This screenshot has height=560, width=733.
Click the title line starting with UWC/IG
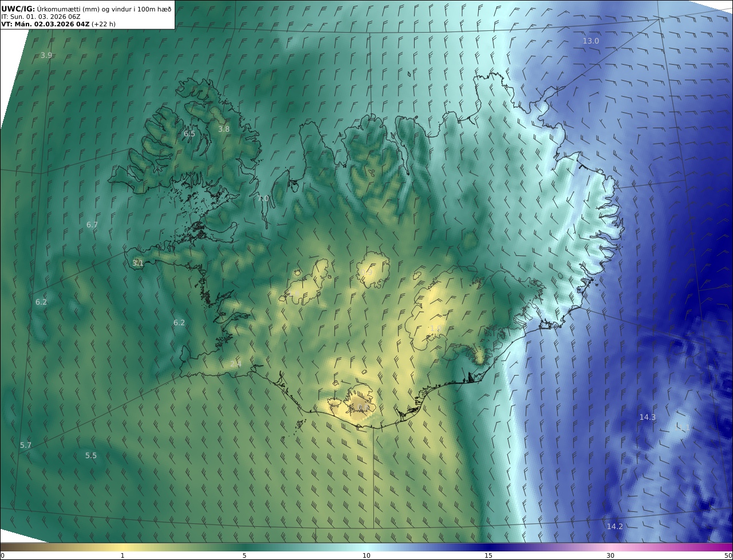click(x=86, y=9)
